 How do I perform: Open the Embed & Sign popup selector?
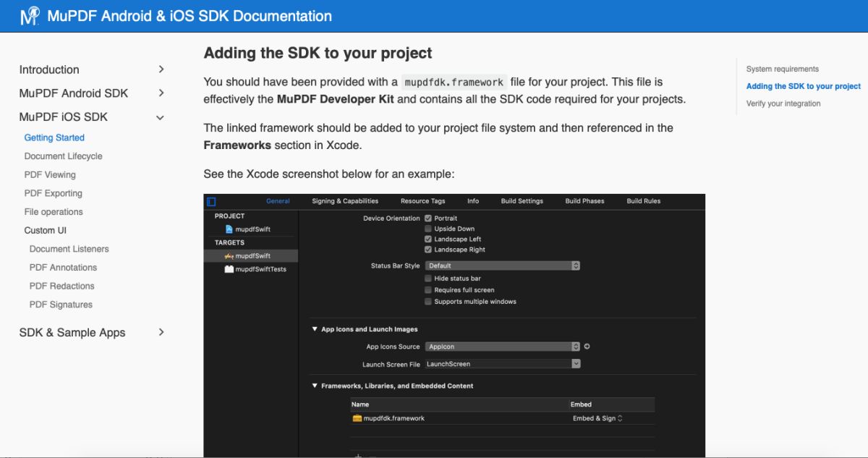point(597,418)
